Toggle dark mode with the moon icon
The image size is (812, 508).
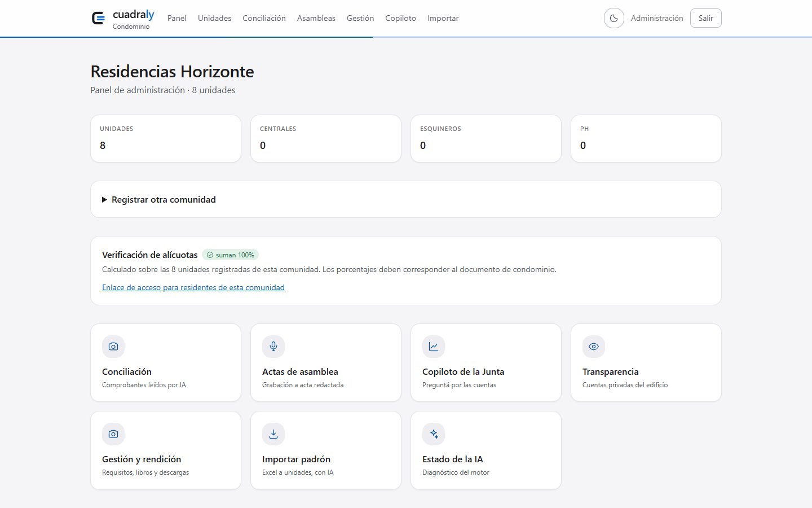(614, 18)
